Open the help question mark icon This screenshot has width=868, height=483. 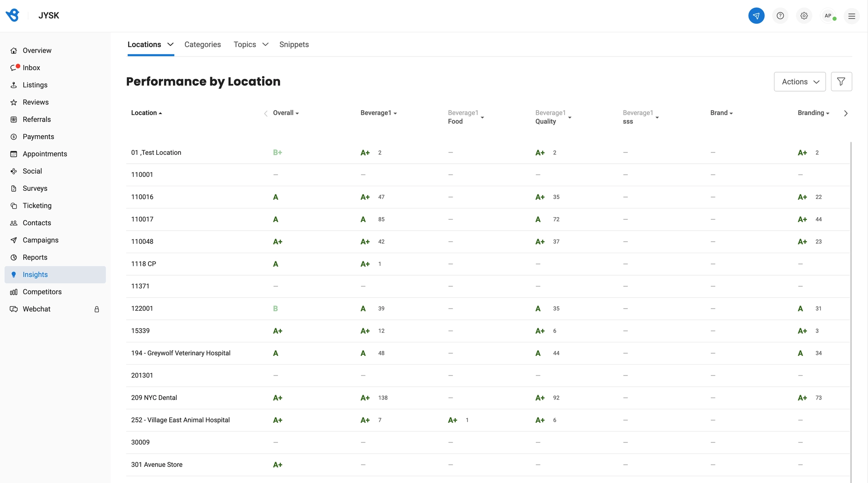(x=780, y=16)
